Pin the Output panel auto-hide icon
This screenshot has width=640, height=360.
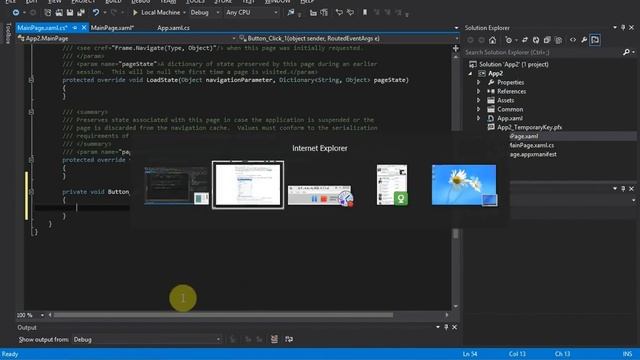[446, 327]
